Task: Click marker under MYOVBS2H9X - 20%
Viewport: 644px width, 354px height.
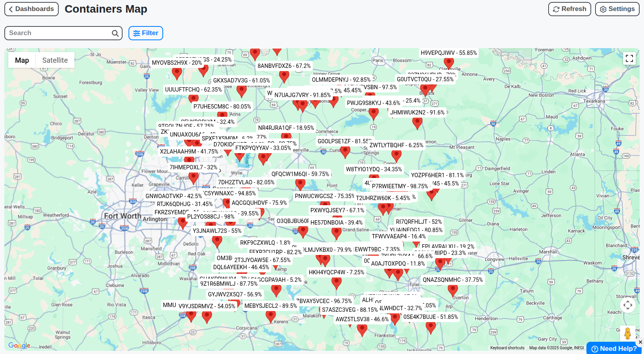Action: (177, 73)
